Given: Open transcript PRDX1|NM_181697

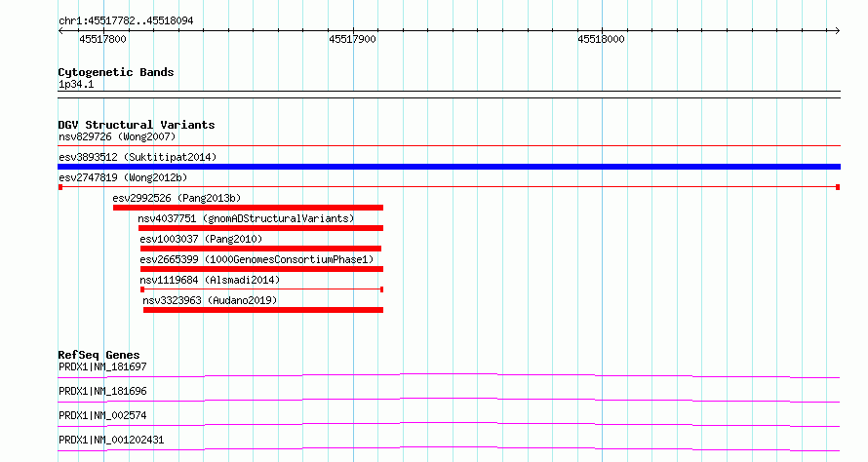Looking at the screenshot, I should click(102, 366).
